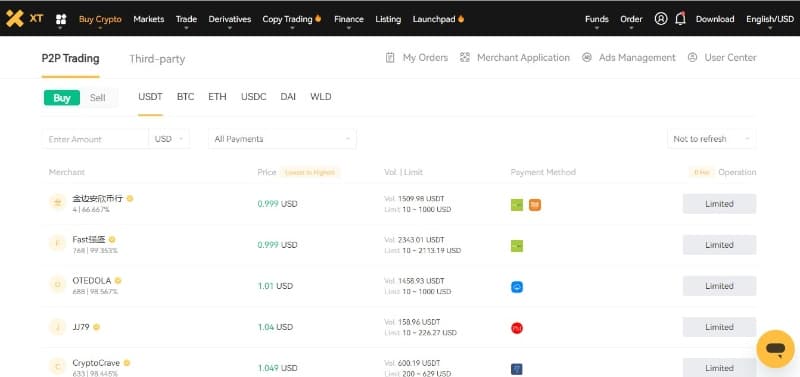Open the apps grid icon
The image size is (800, 377).
(61, 19)
